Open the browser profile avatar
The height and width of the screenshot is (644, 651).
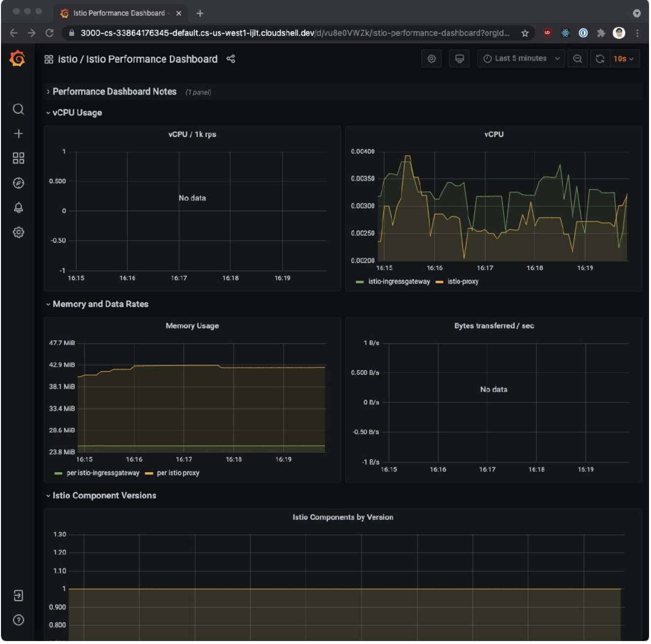coord(619,33)
